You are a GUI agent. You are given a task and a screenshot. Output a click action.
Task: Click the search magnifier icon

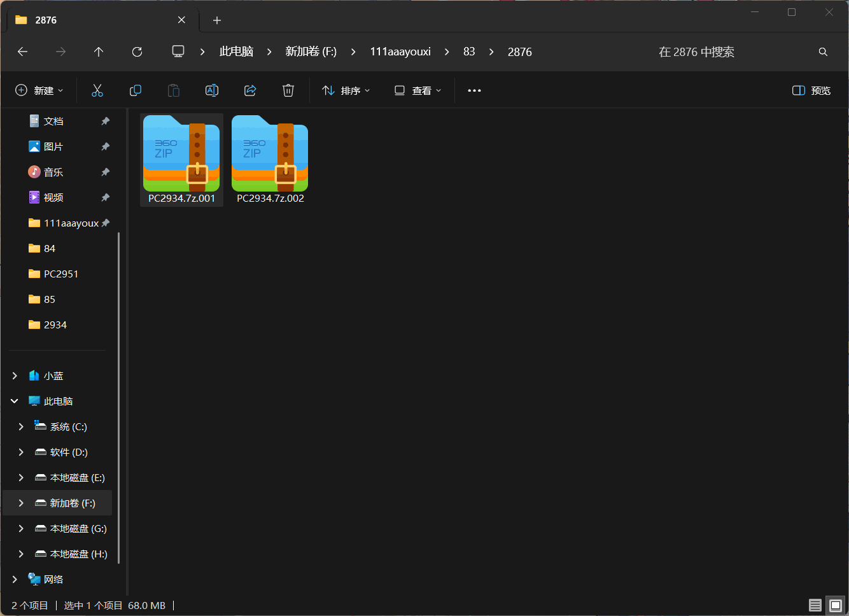click(x=822, y=52)
